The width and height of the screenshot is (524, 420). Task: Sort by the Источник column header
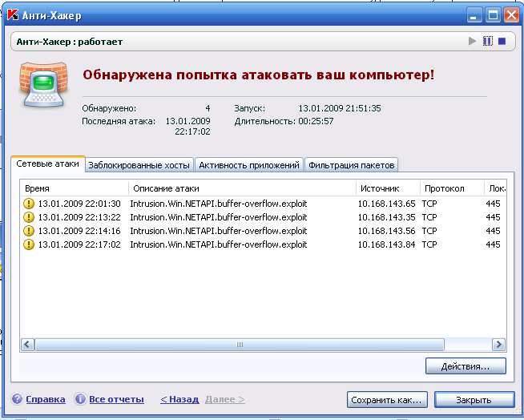tap(388, 188)
